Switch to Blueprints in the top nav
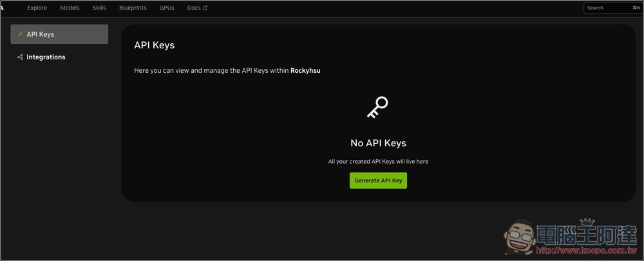 point(133,8)
